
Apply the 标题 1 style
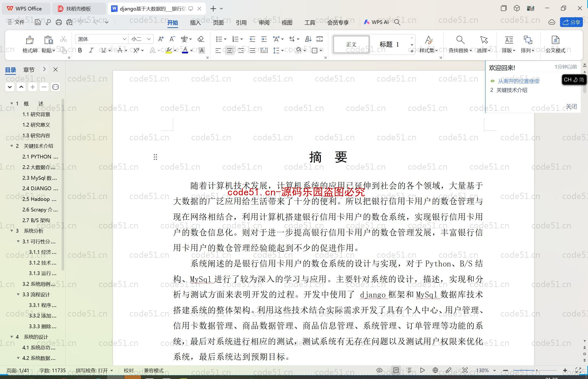click(x=389, y=44)
